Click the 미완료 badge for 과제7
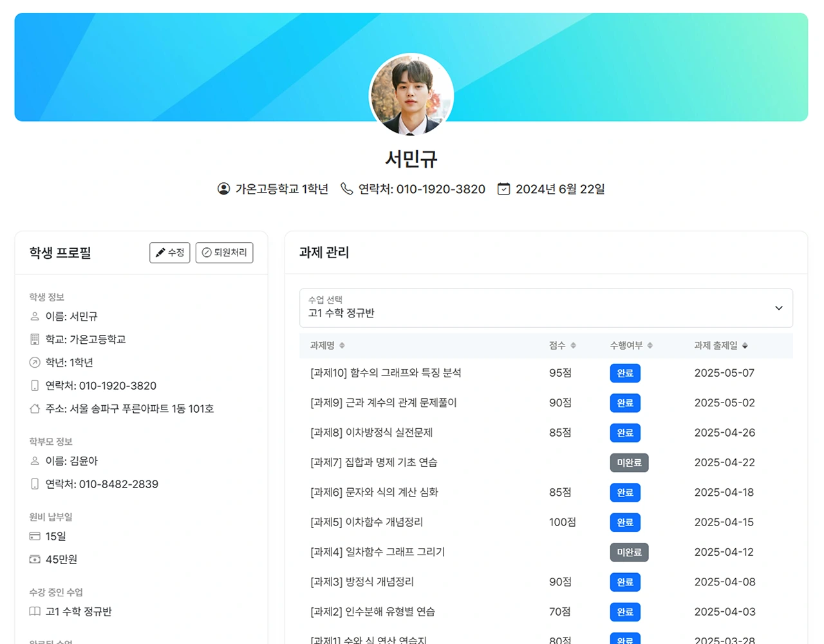Image resolution: width=824 pixels, height=644 pixels. point(629,463)
